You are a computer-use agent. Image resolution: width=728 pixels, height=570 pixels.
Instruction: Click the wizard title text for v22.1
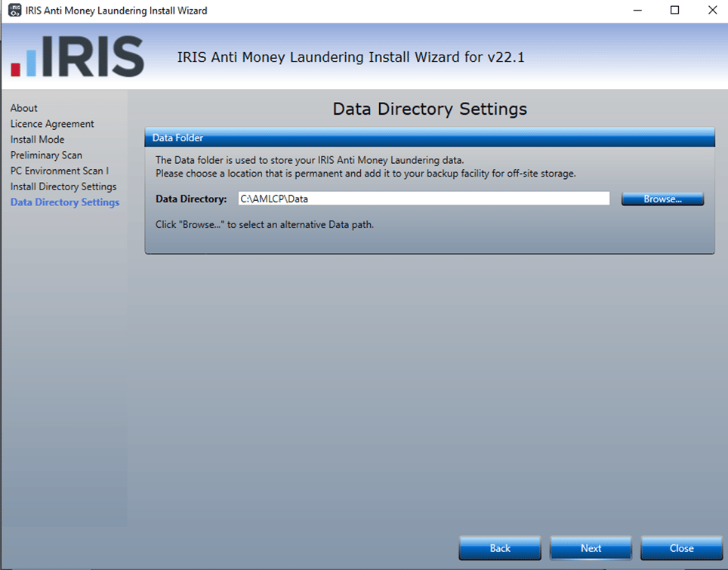[x=350, y=57]
